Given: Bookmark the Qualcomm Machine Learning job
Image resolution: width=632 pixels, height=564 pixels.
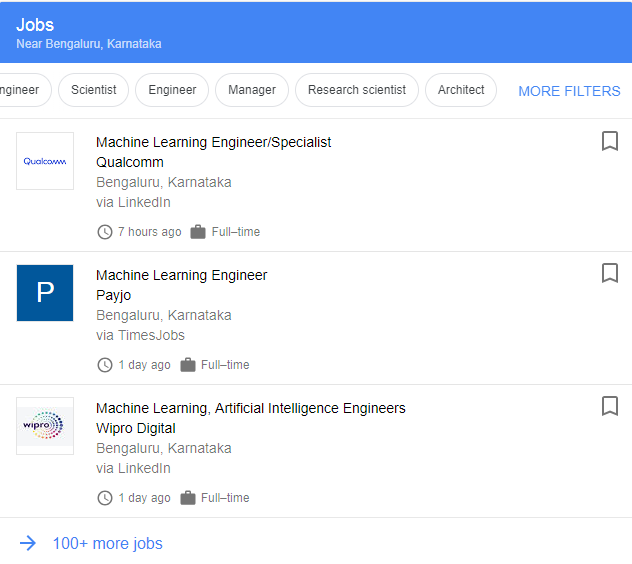Looking at the screenshot, I should (x=610, y=141).
